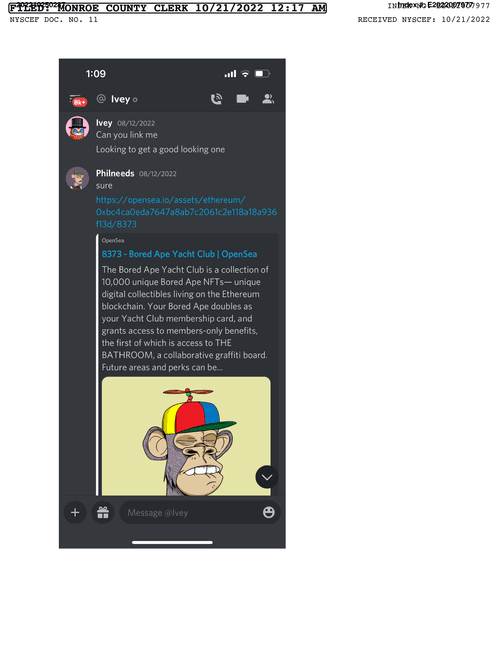Open Ivey's top hat avatar
500x645 pixels.
pos(77,128)
